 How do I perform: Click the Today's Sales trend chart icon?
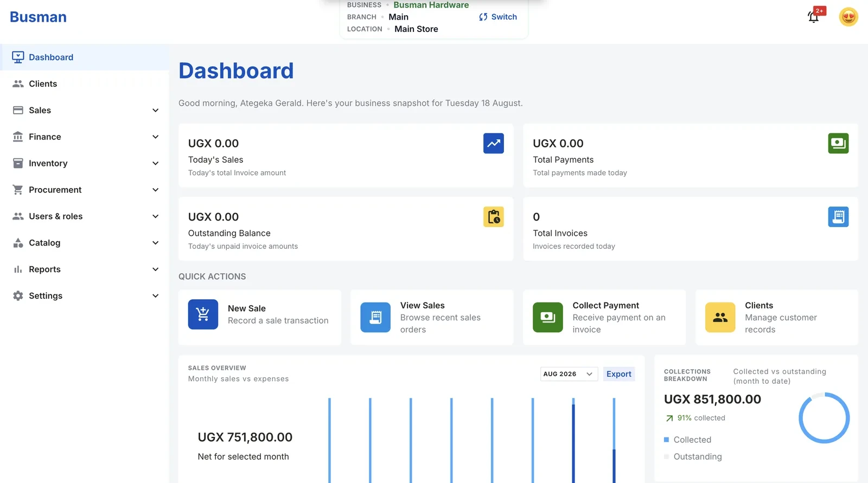click(x=494, y=144)
